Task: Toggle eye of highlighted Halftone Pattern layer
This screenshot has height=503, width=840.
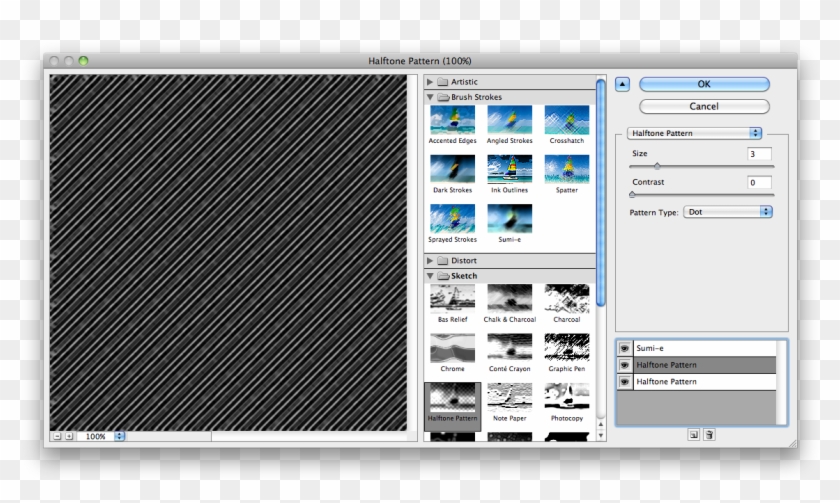Action: click(x=625, y=365)
